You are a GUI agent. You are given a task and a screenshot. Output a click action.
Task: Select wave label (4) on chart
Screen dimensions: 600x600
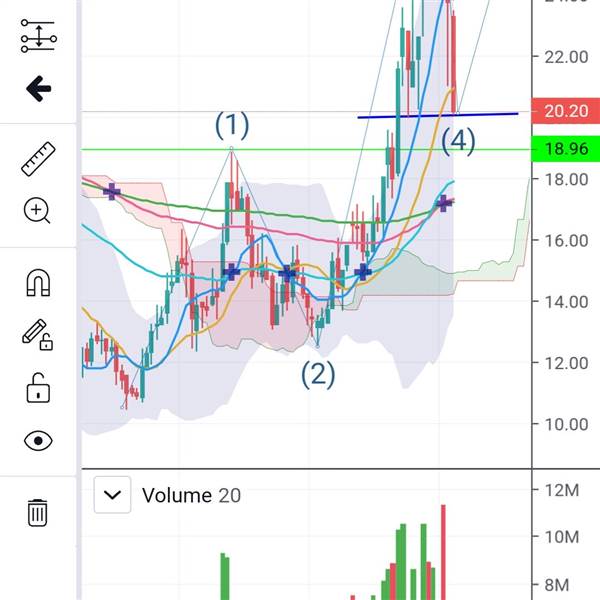[x=458, y=141]
